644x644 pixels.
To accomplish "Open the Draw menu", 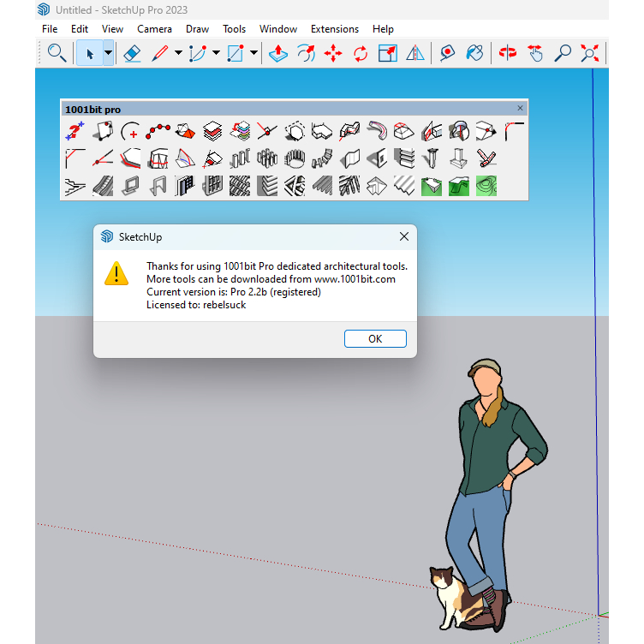I will click(x=197, y=29).
